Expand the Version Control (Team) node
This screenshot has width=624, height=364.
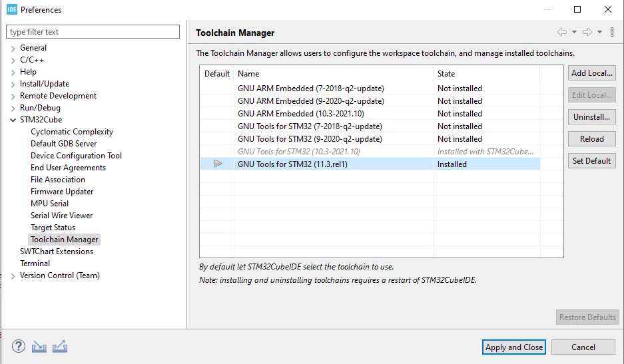tap(13, 276)
